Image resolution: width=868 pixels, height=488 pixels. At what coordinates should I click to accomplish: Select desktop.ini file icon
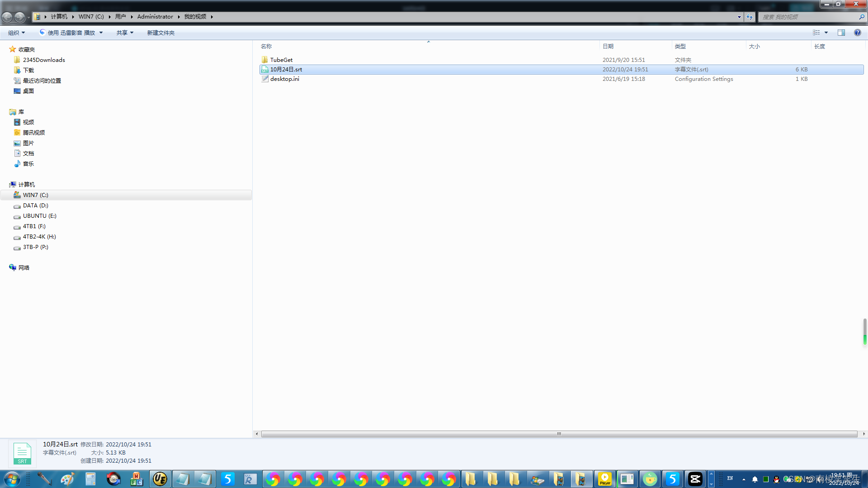tap(264, 79)
